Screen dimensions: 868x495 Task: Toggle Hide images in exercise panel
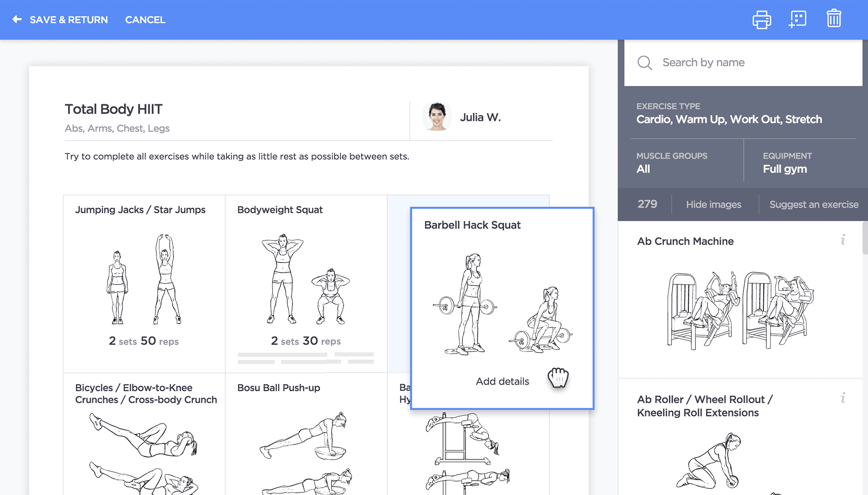[x=713, y=204]
